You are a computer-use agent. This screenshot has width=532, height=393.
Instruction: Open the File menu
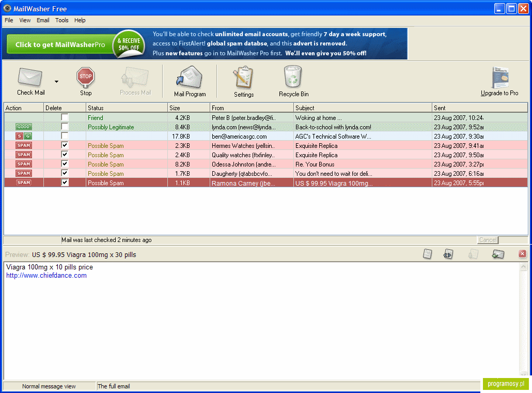[9, 20]
